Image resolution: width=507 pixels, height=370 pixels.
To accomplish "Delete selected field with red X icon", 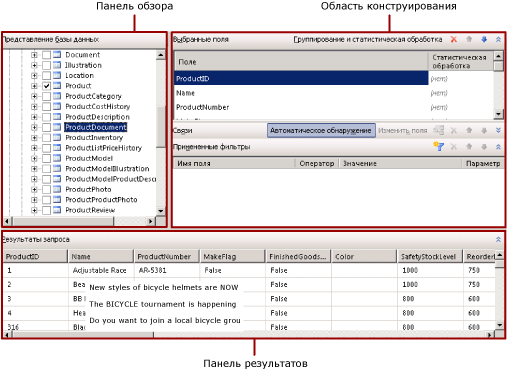I will coord(454,39).
